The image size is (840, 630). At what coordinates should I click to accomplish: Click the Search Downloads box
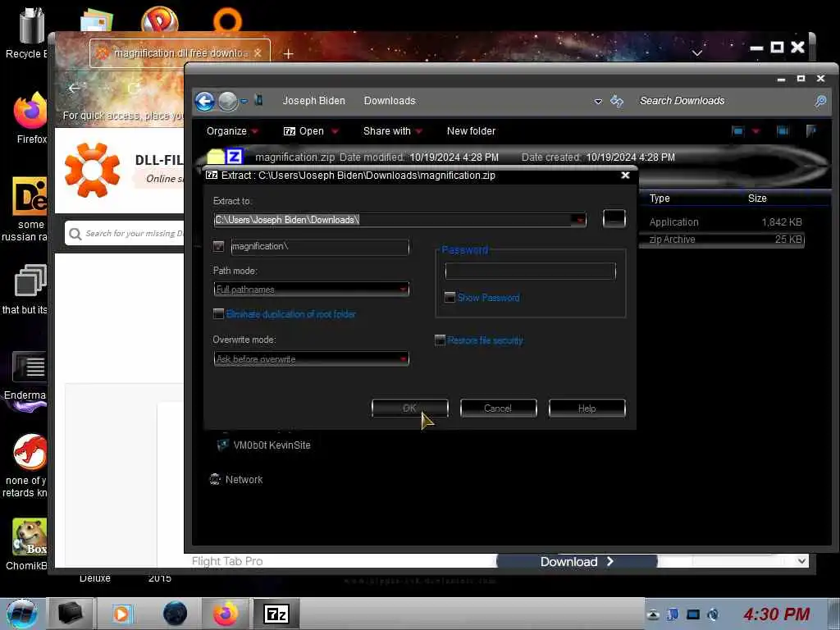pos(724,101)
